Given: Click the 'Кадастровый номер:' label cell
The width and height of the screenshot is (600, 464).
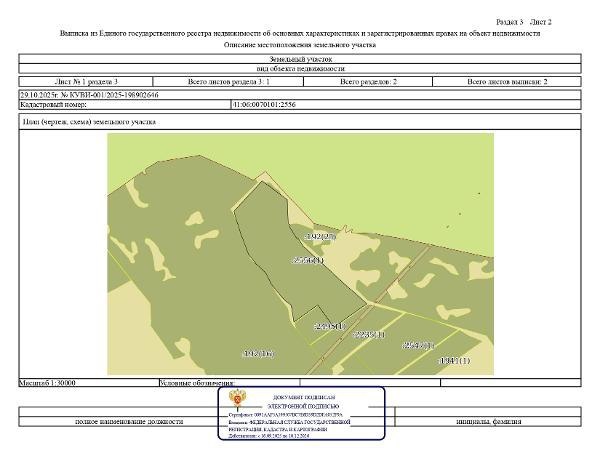Looking at the screenshot, I should click(125, 104).
